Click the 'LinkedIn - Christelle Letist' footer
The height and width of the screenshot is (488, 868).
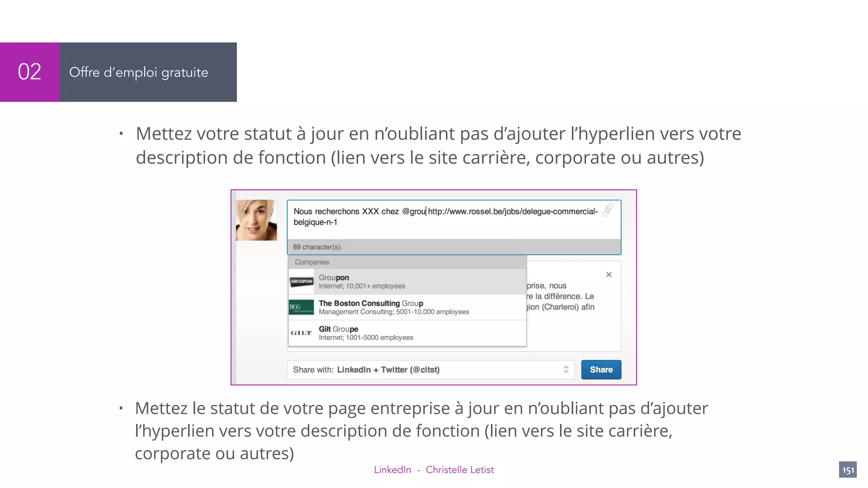(x=434, y=470)
